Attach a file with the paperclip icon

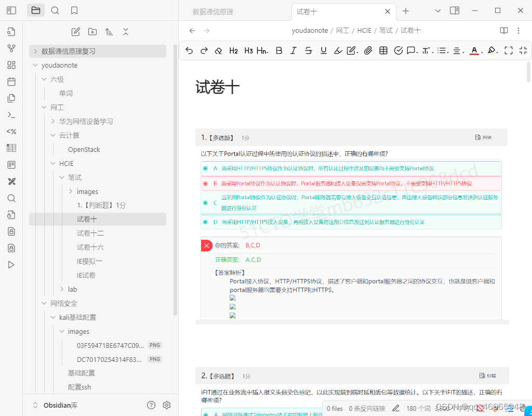coord(368,50)
